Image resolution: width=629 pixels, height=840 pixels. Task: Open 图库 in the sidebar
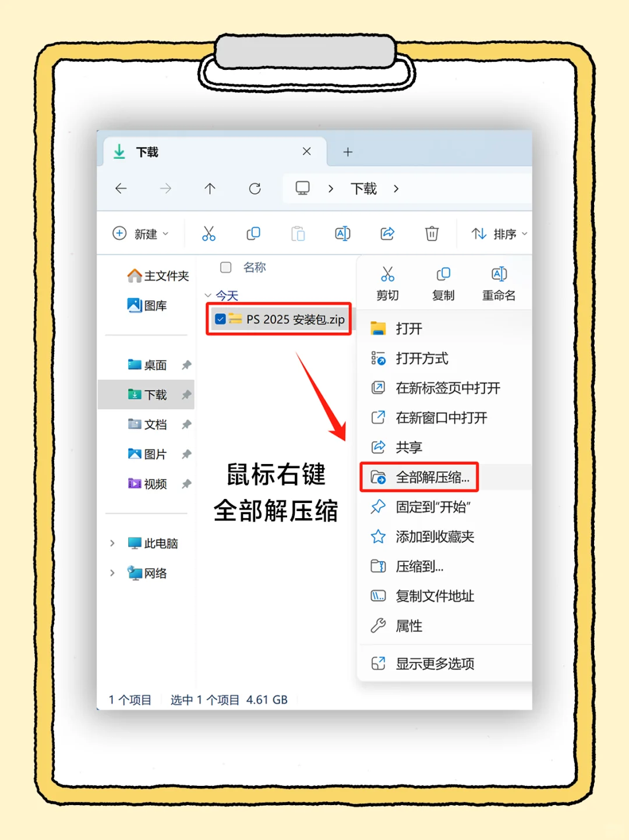[147, 305]
